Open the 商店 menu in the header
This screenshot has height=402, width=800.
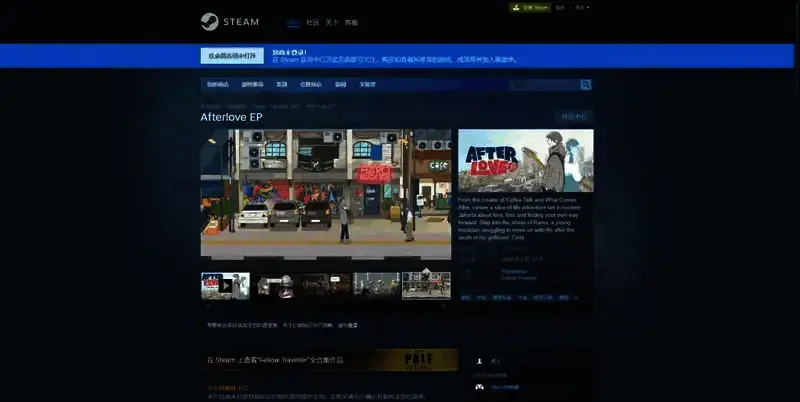[x=293, y=22]
